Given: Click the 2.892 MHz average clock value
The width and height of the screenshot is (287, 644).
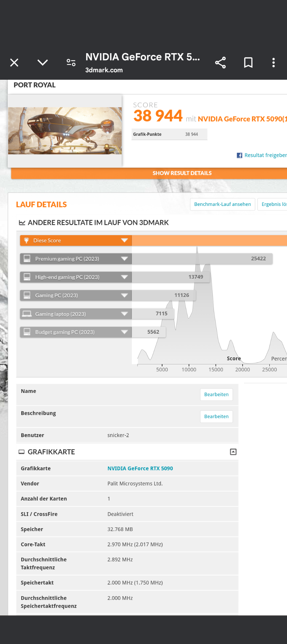Looking at the screenshot, I should point(120,560).
